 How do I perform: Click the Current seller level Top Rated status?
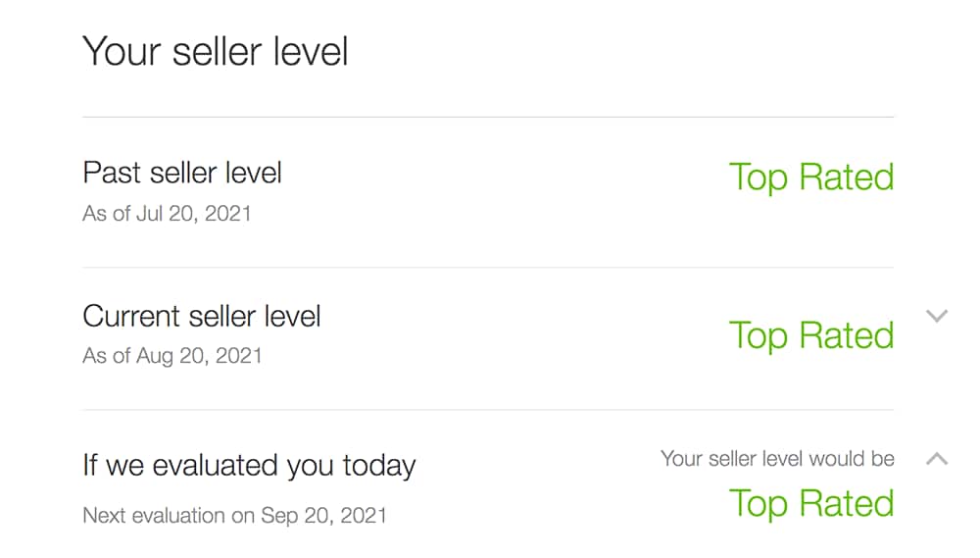[811, 336]
